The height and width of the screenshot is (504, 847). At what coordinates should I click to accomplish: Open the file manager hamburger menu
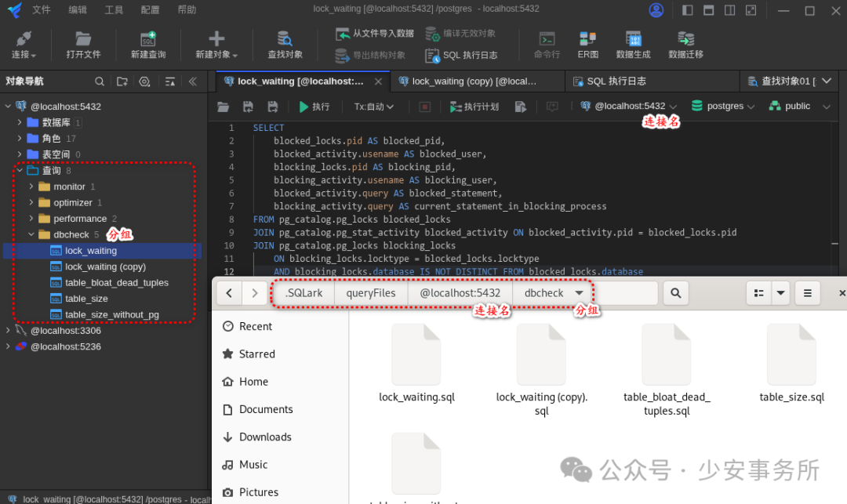pos(808,293)
